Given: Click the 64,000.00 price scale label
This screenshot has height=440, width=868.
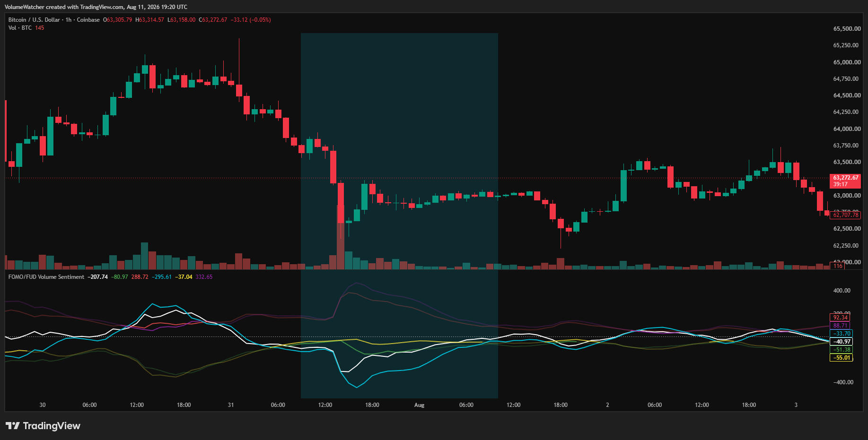Looking at the screenshot, I should (x=847, y=129).
